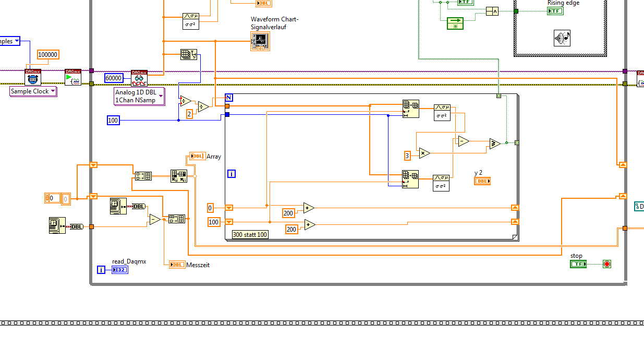Select the DAQmx Start Task icon

[x=73, y=77]
